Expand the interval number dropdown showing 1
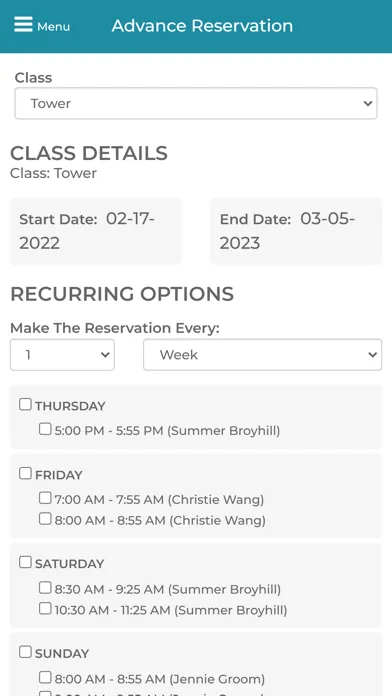392x696 pixels. (62, 355)
